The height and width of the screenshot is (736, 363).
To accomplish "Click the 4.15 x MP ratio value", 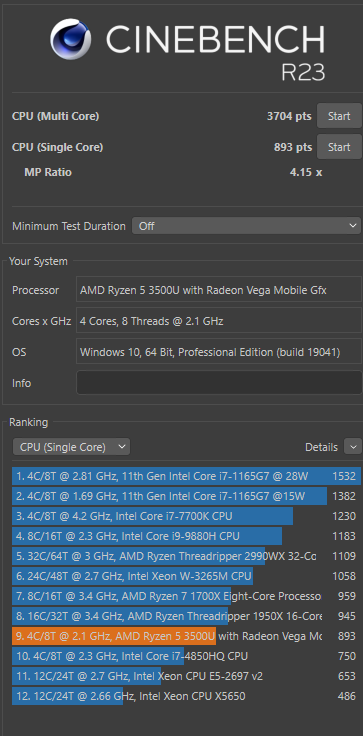I will pyautogui.click(x=306, y=172).
